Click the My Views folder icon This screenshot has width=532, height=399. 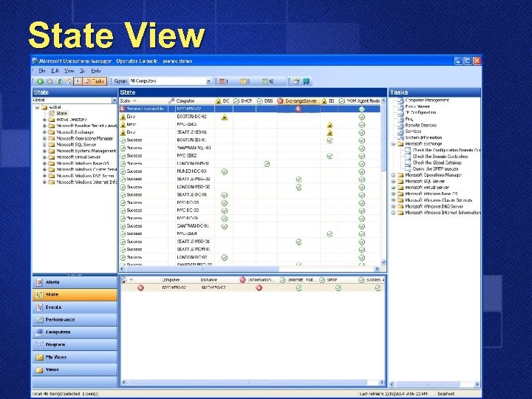[40, 358]
